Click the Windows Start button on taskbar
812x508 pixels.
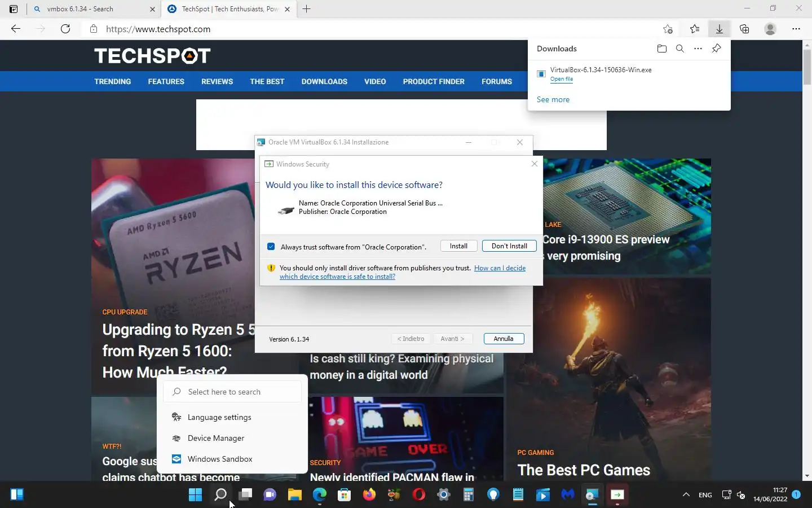click(195, 495)
